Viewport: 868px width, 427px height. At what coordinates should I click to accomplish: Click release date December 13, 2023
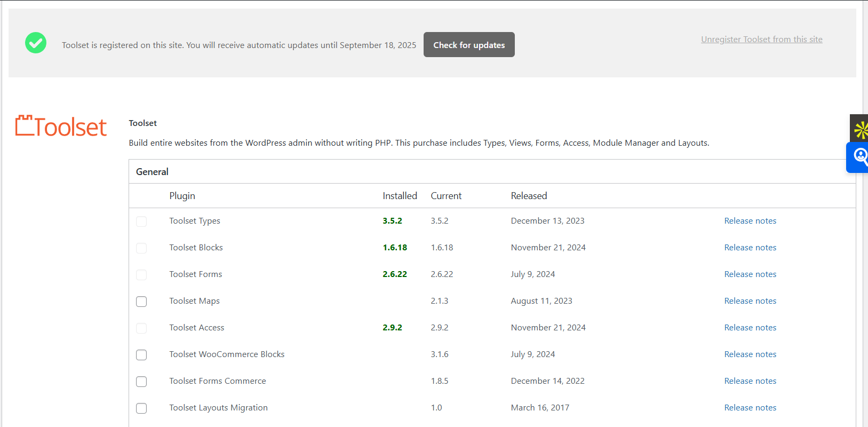[x=547, y=221]
